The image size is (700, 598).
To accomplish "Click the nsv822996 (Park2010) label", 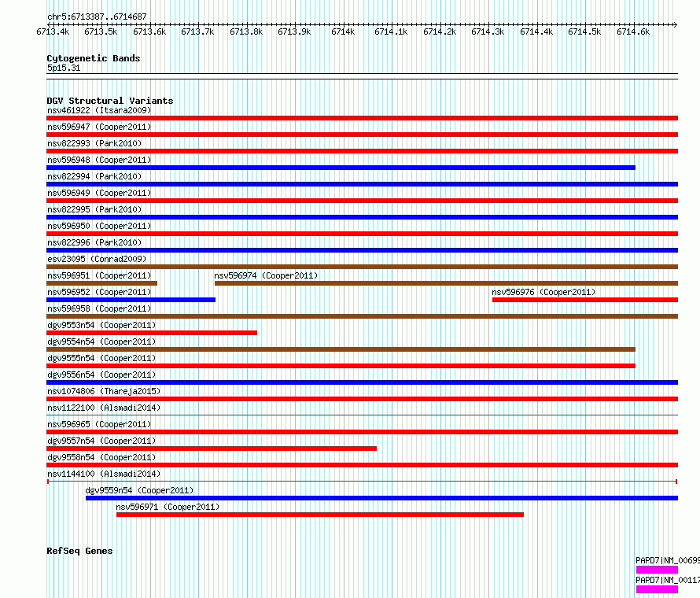I will click(x=94, y=242).
